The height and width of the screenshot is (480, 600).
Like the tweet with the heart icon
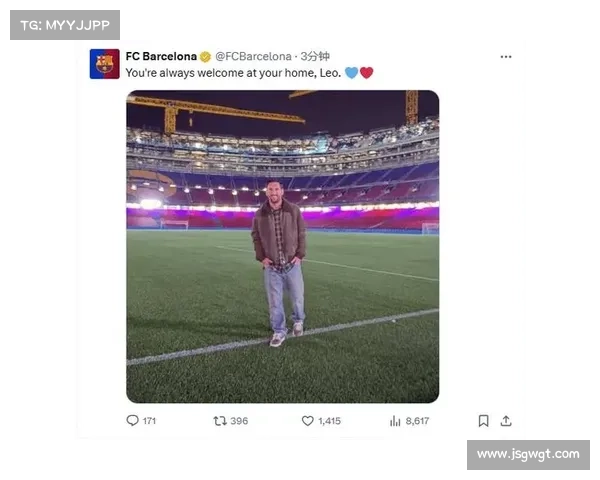point(308,421)
